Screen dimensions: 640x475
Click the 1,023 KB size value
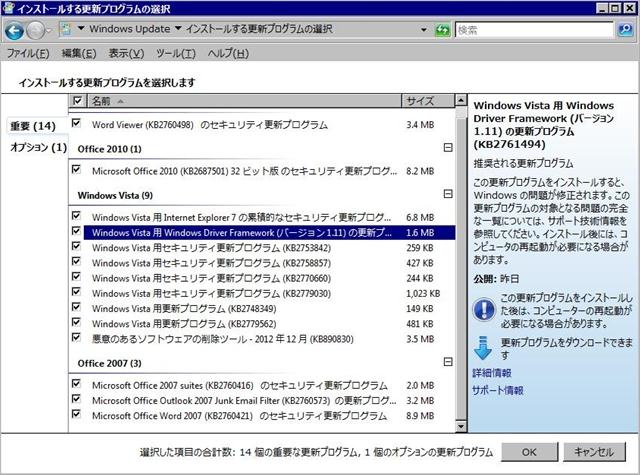423,293
